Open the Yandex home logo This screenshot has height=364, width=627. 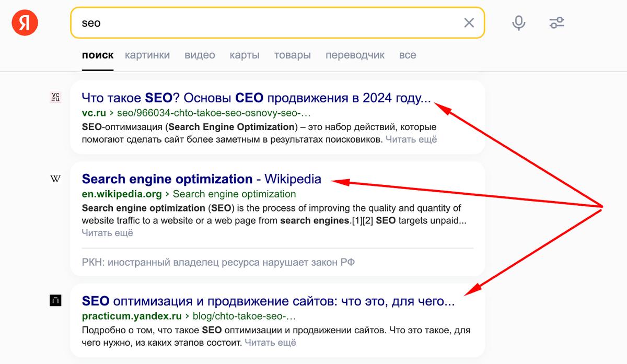tap(25, 22)
